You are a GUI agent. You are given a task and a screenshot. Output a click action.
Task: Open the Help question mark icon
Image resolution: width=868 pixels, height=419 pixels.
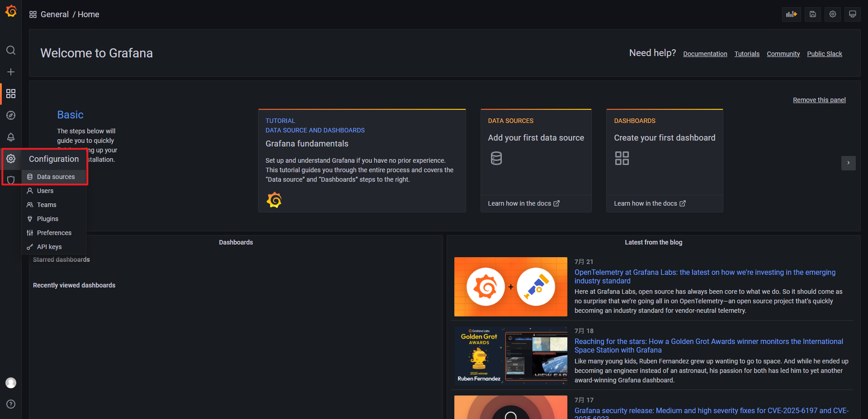tap(11, 404)
